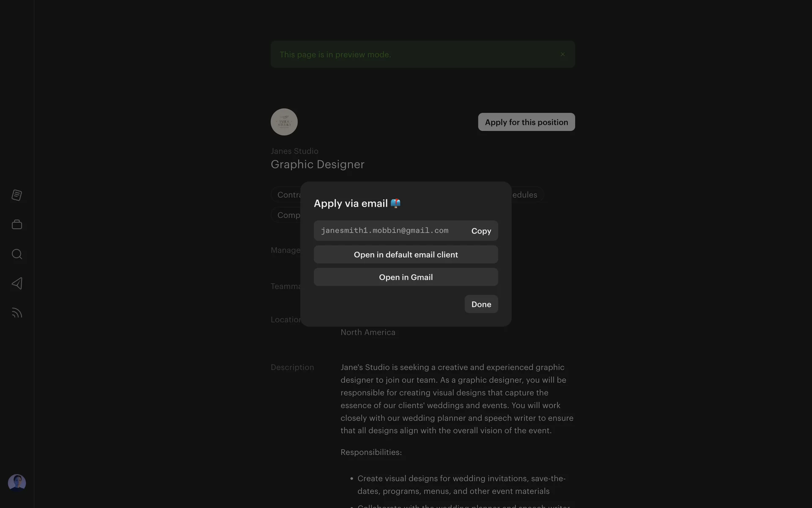Click Apply for this position

pos(526,122)
